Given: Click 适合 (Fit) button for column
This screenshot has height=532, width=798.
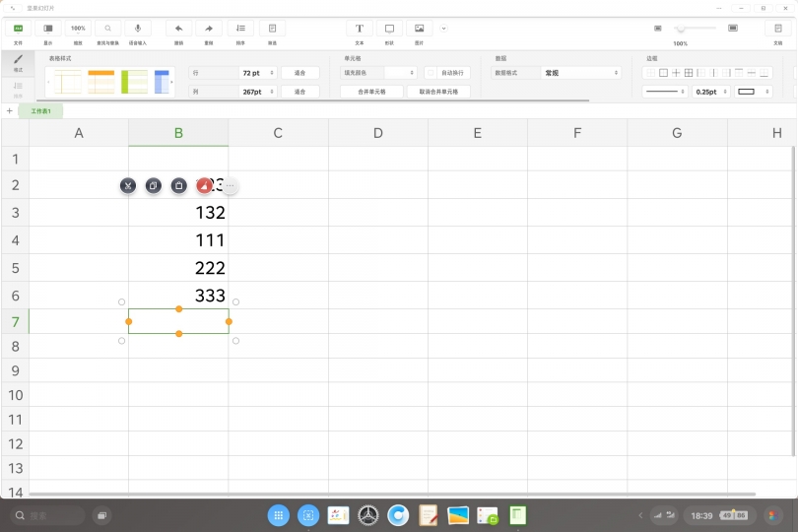Looking at the screenshot, I should coord(300,92).
